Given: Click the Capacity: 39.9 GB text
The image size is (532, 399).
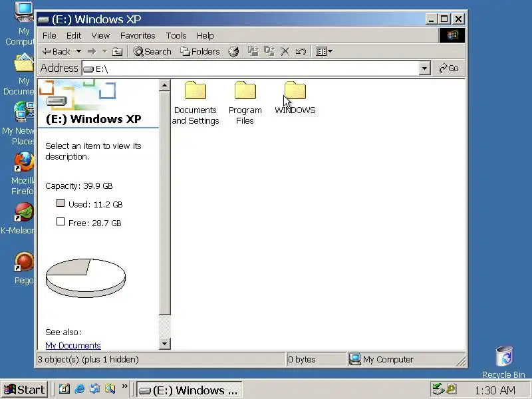Looking at the screenshot, I should (x=78, y=186).
